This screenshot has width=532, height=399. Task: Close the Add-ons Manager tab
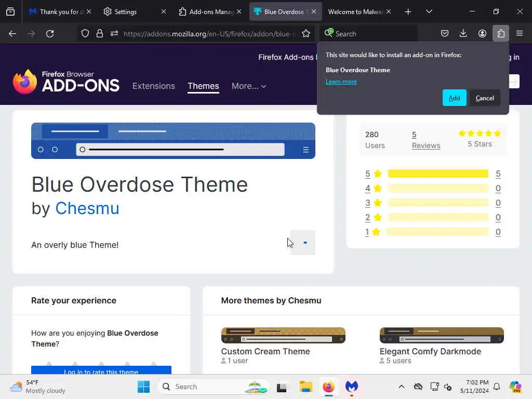click(239, 12)
